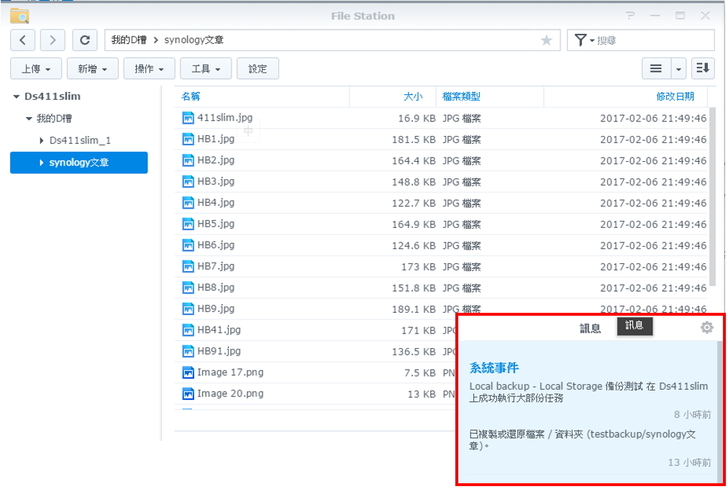728x489 pixels.
Task: Click the Image 17.png file icon
Action: [188, 372]
